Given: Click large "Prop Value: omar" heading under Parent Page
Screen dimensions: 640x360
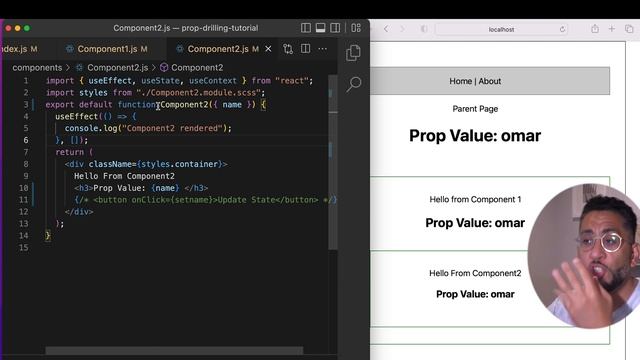Looking at the screenshot, I should 475,136.
